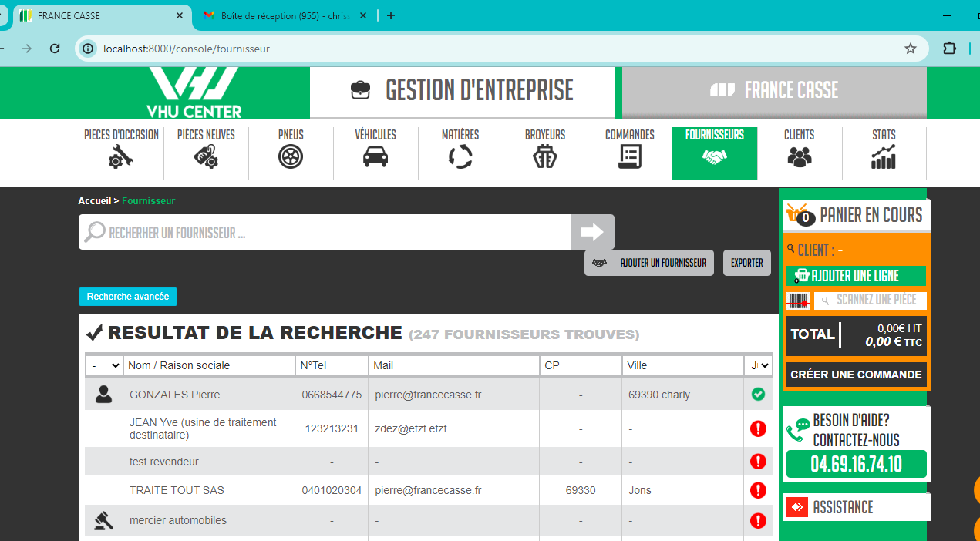Switch to the Gestion d'entreprise tab

(463, 91)
